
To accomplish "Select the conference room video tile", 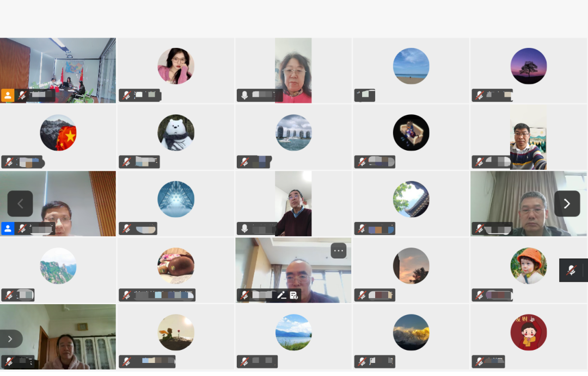I will click(x=58, y=70).
